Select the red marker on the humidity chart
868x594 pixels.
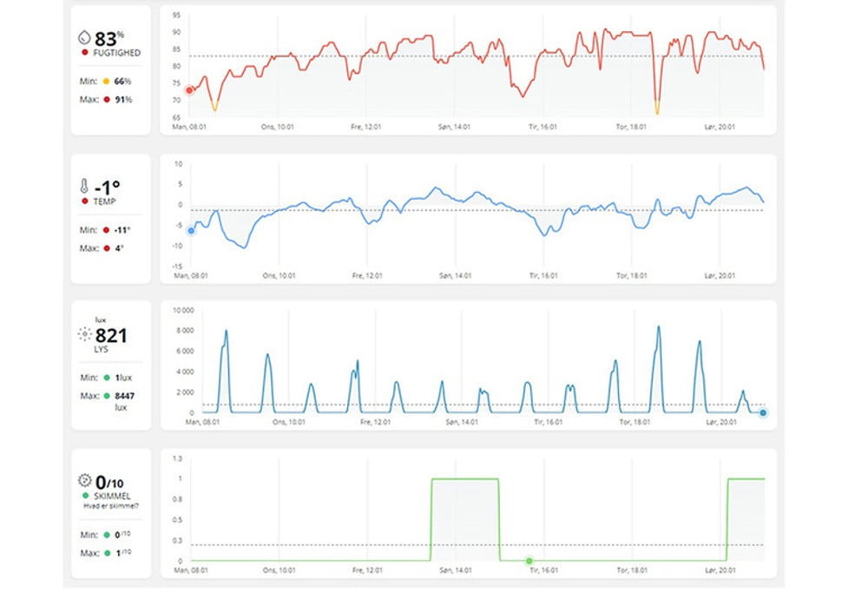(190, 89)
